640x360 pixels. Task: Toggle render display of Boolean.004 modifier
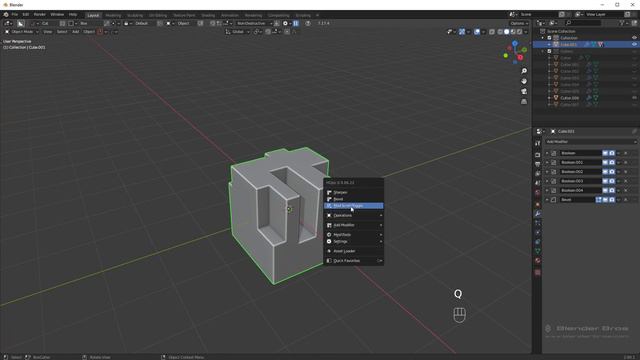click(612, 190)
